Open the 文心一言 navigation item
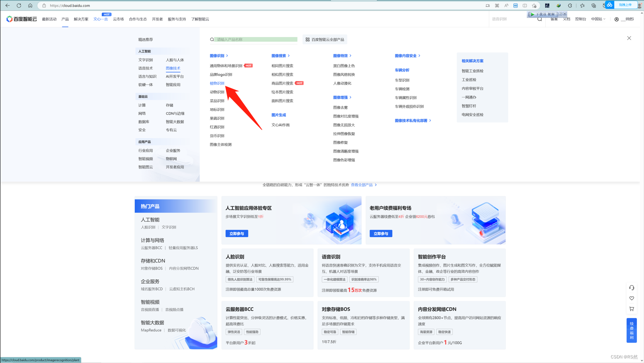This screenshot has height=363, width=644. click(x=100, y=19)
